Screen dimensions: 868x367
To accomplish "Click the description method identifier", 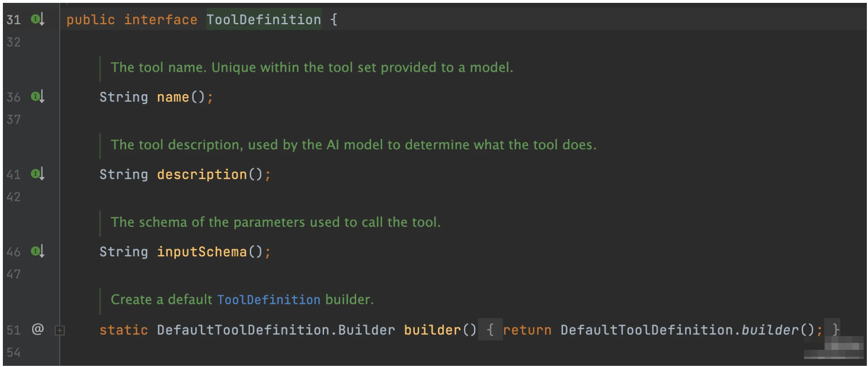I will [x=202, y=174].
